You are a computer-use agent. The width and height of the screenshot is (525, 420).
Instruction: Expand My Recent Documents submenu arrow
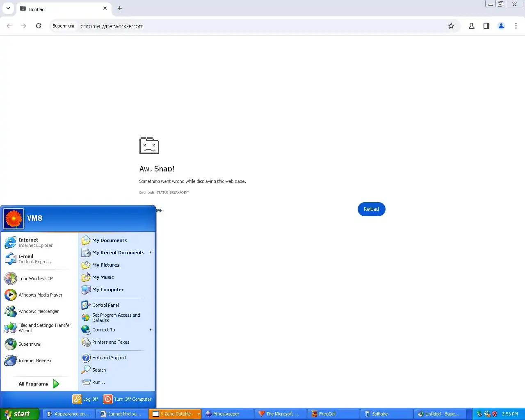[x=151, y=253]
